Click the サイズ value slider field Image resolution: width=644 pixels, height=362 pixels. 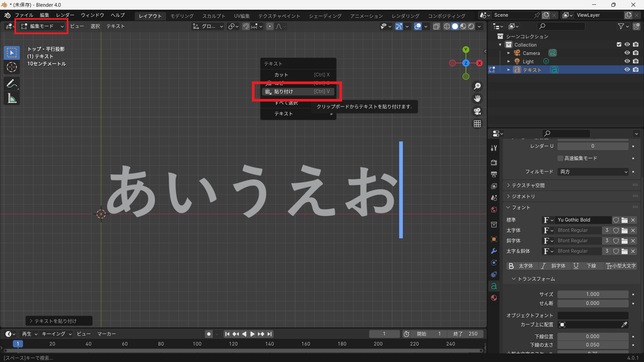click(593, 294)
